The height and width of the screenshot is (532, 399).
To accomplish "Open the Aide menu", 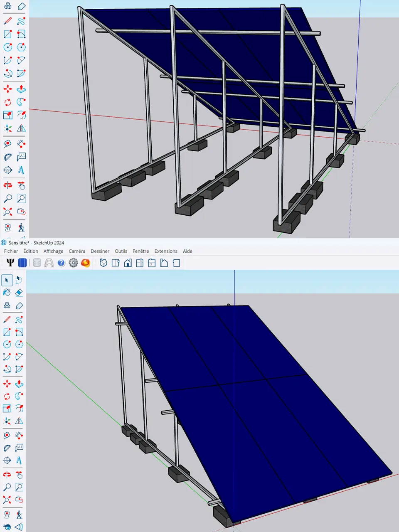I will (187, 251).
